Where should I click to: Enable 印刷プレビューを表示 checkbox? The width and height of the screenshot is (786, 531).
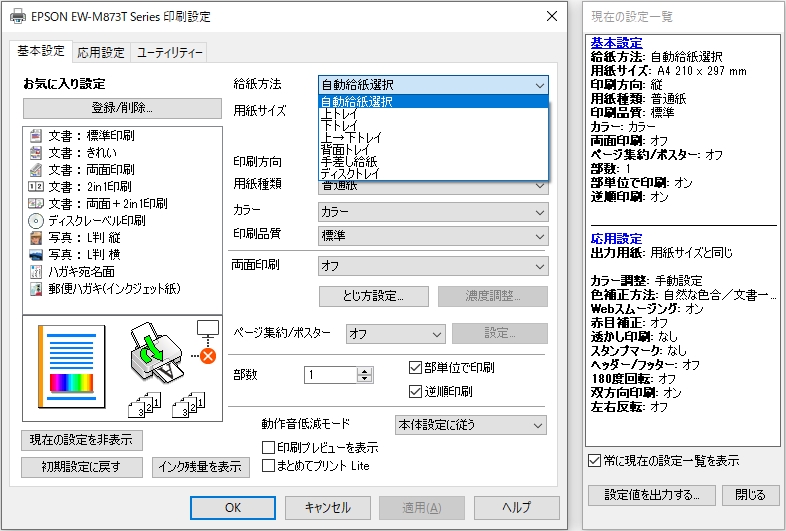[x=269, y=447]
